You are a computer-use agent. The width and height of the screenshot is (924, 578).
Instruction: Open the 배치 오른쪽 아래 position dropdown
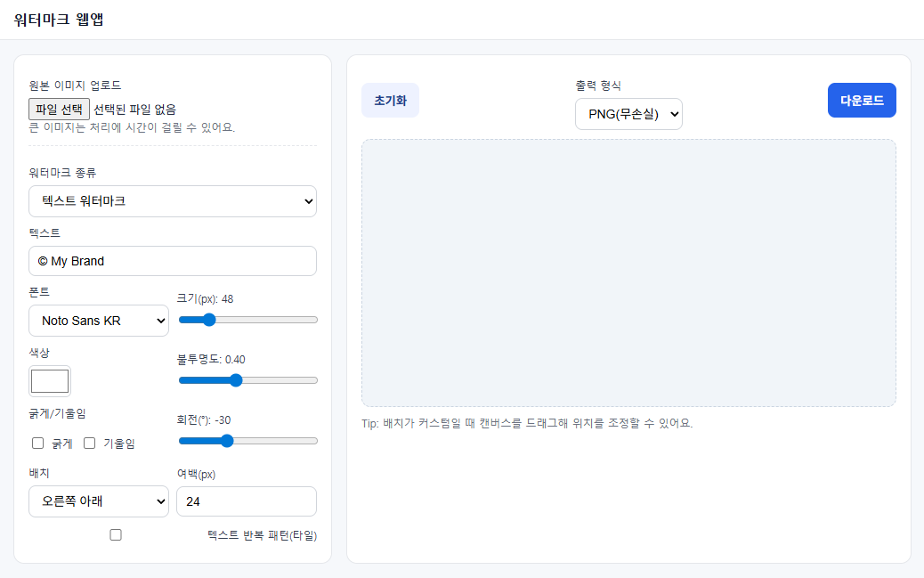[x=99, y=501]
